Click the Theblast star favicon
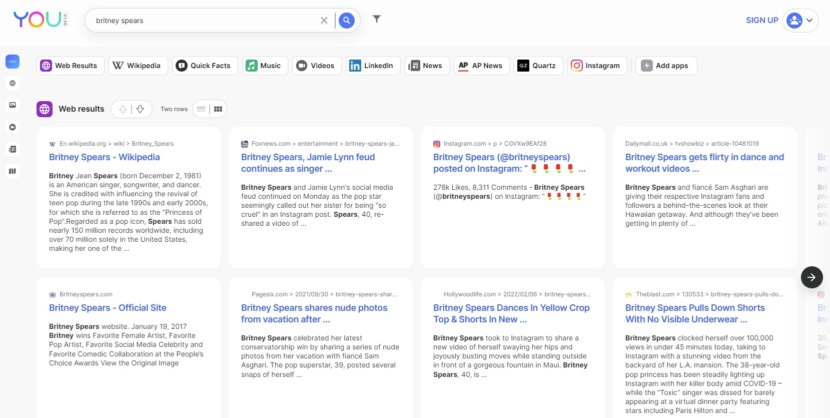The height and width of the screenshot is (418, 830). point(629,295)
